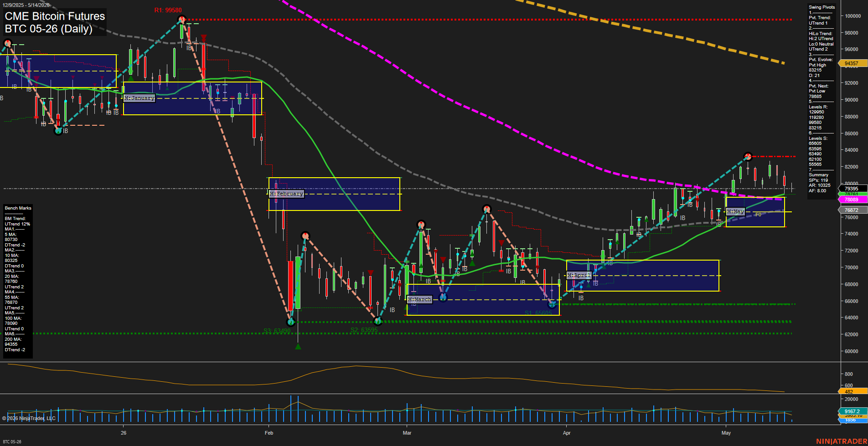
Task: Click the S3: 63490 support label
Action: pyautogui.click(x=277, y=331)
